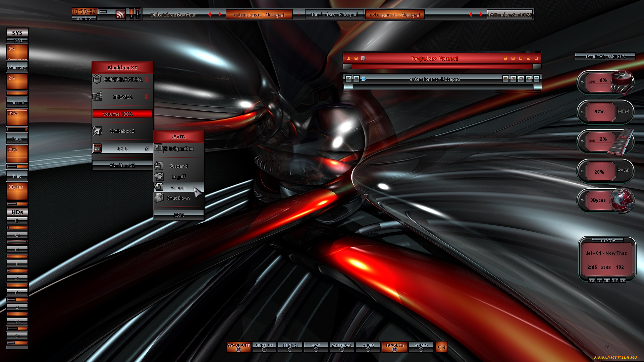Skip to next track in BBAMP
Image resolution: width=644 pixels, height=362 pixels.
pyautogui.click(x=623, y=281)
